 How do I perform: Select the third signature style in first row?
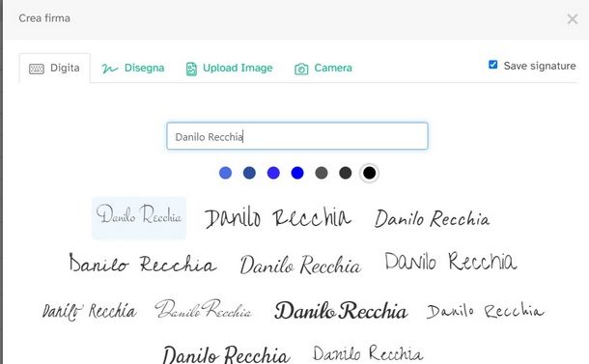click(x=433, y=218)
